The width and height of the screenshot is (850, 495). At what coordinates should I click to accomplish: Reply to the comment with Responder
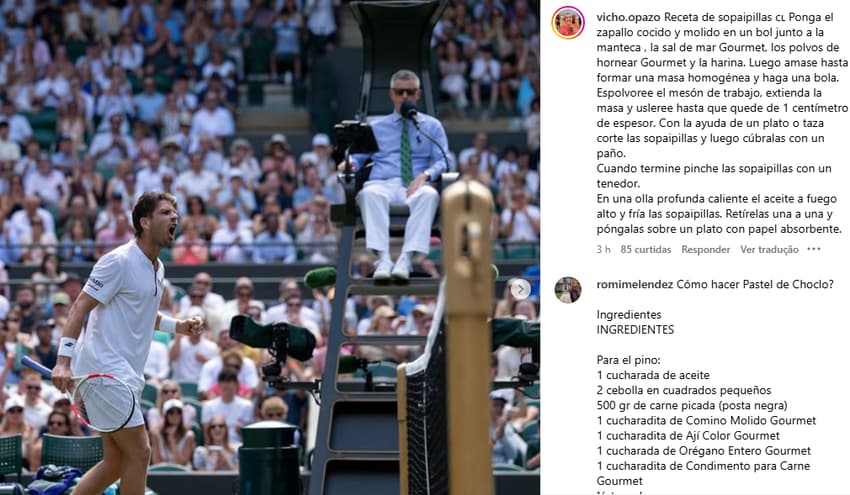[705, 249]
